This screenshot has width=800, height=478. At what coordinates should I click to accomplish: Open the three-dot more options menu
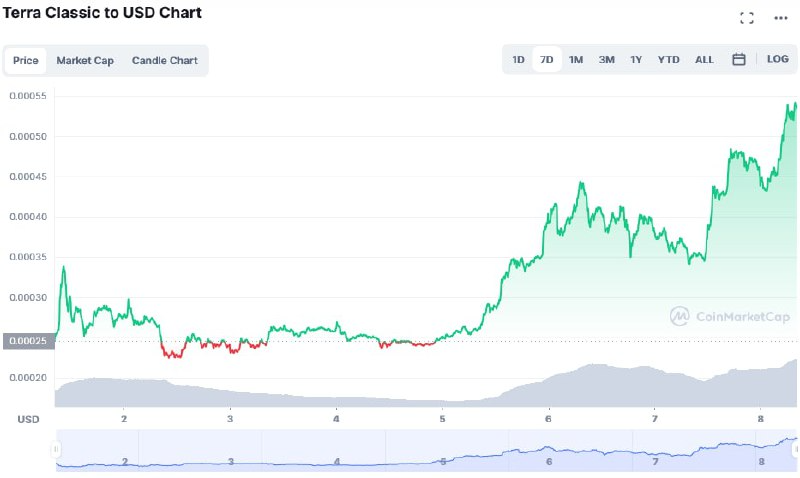pyautogui.click(x=781, y=18)
